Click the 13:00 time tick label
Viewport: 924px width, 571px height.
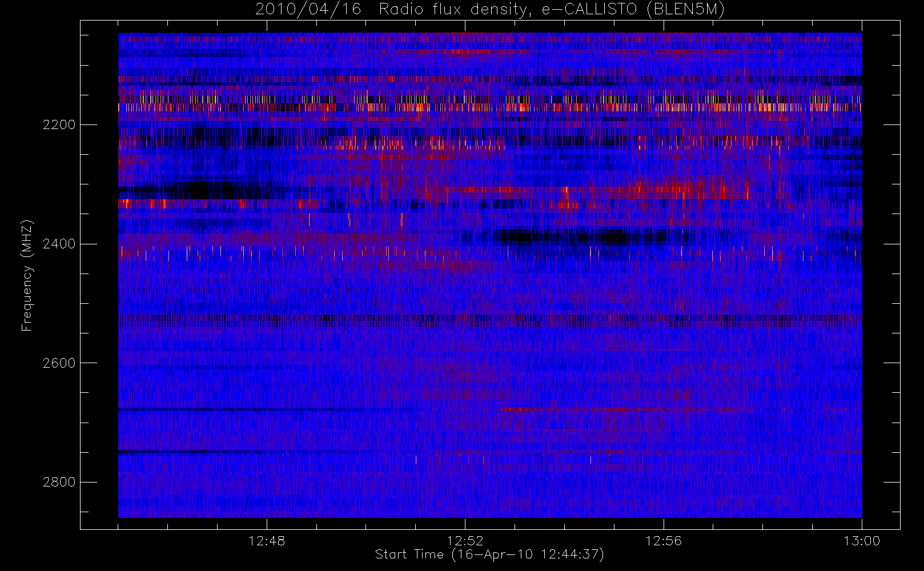point(862,541)
